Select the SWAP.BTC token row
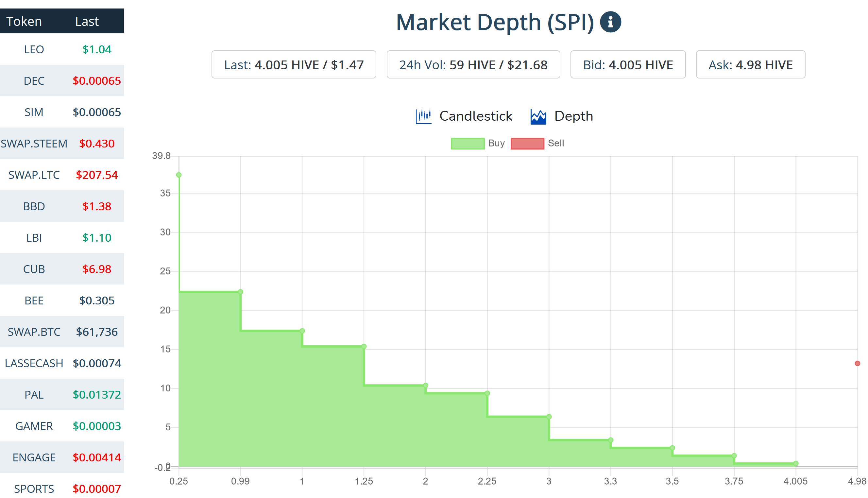The width and height of the screenshot is (868, 498). pos(62,332)
